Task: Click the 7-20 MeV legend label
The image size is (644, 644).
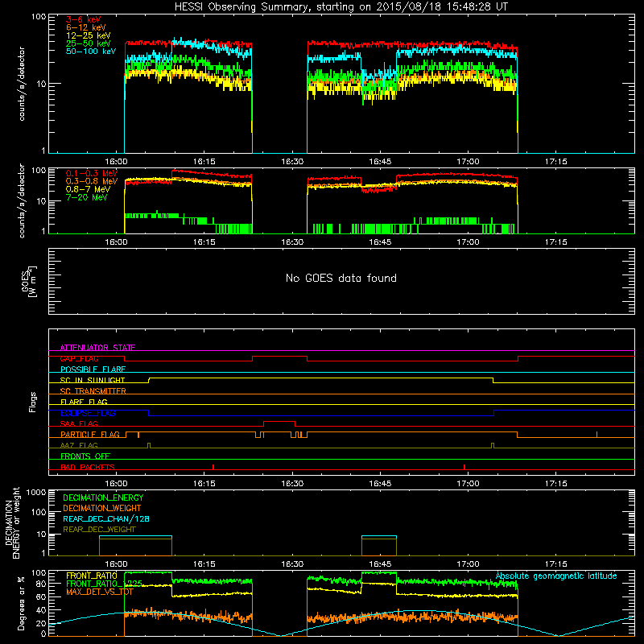Action: tap(86, 197)
